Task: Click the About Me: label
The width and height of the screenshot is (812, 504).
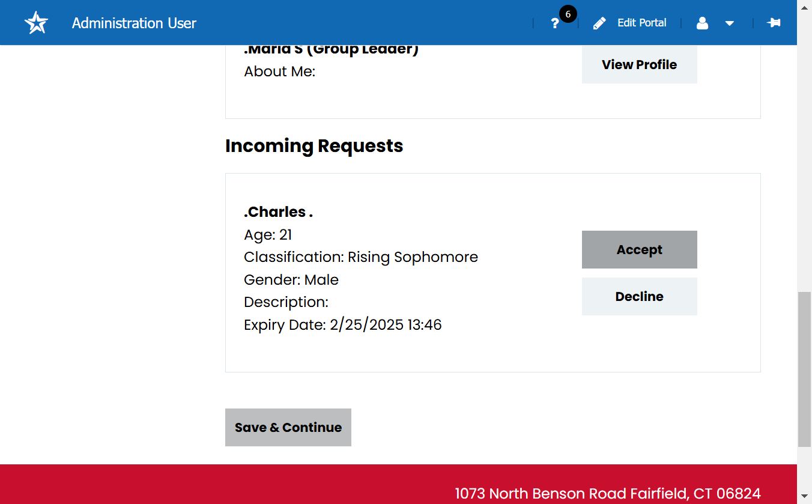Action: (x=280, y=71)
